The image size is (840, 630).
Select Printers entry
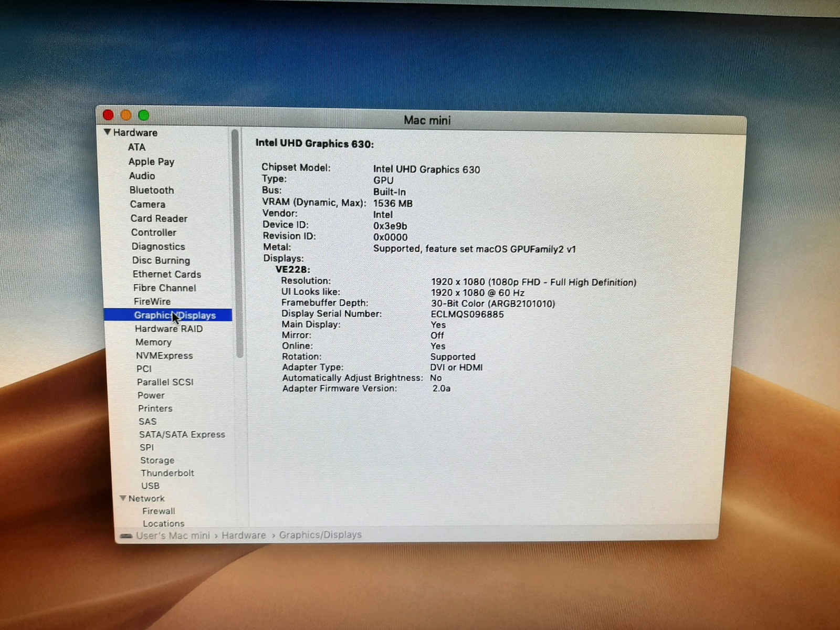pos(155,408)
